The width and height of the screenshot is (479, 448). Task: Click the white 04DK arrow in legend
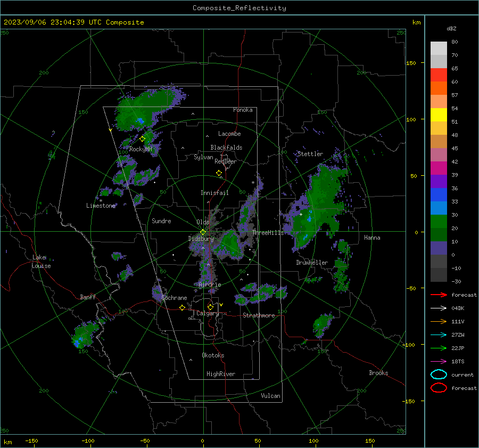[439, 308]
